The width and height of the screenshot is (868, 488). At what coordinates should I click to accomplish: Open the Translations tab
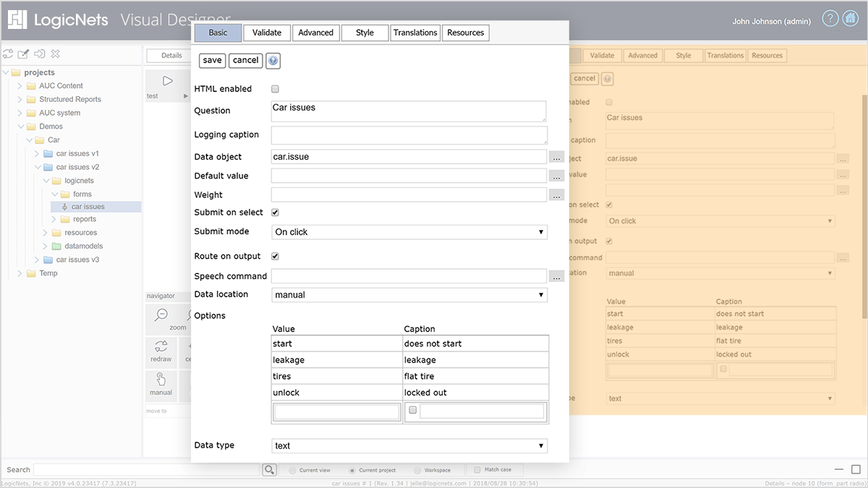pyautogui.click(x=415, y=33)
